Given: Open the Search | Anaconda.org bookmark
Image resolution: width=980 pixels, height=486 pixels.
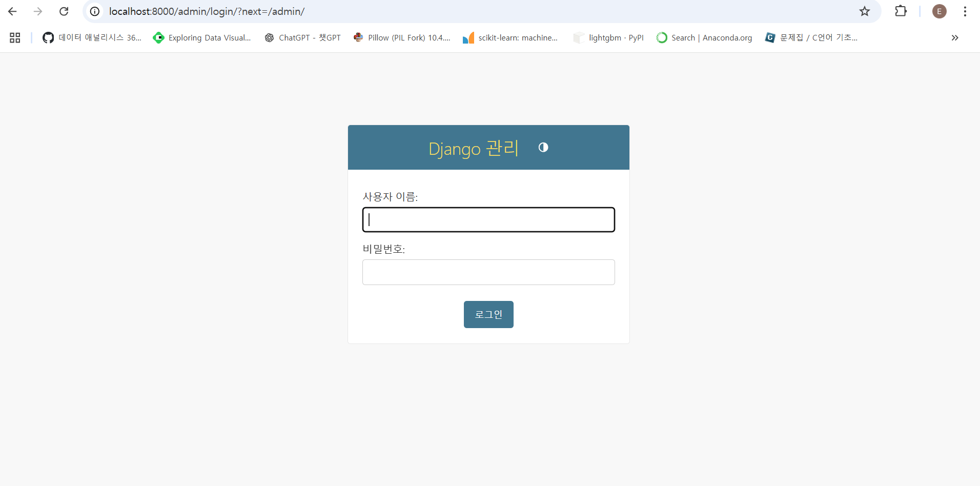Looking at the screenshot, I should (x=704, y=37).
